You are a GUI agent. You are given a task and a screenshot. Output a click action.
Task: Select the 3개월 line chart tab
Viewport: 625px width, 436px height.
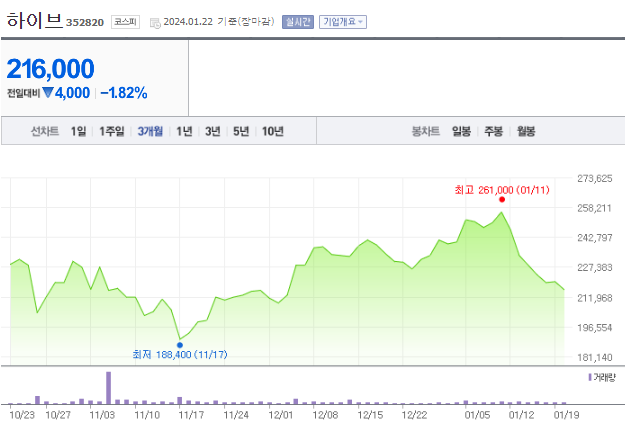(150, 131)
